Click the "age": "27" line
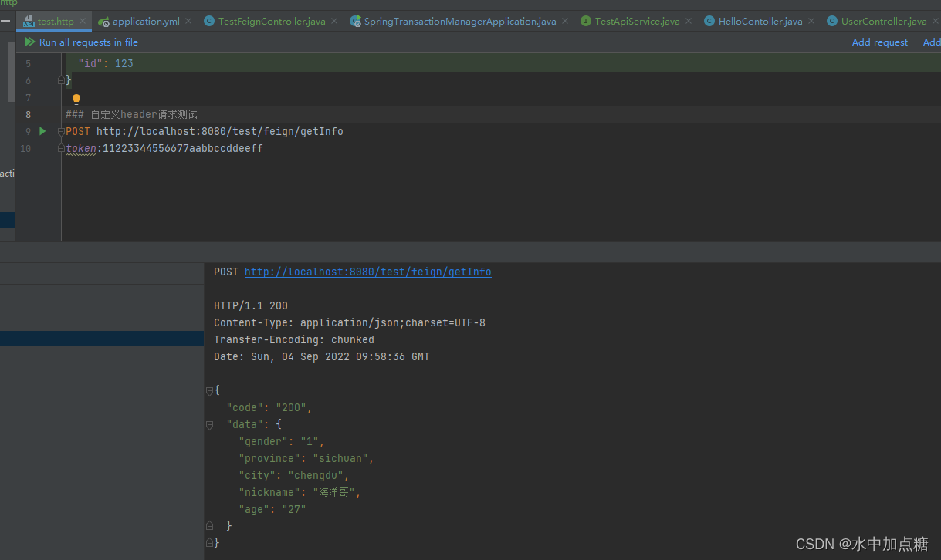The width and height of the screenshot is (941, 560). click(x=272, y=509)
